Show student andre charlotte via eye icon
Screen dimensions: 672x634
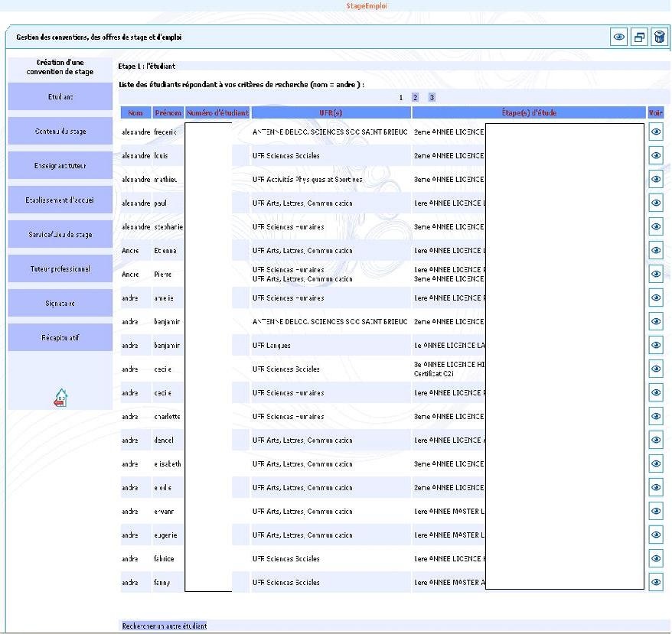click(656, 416)
